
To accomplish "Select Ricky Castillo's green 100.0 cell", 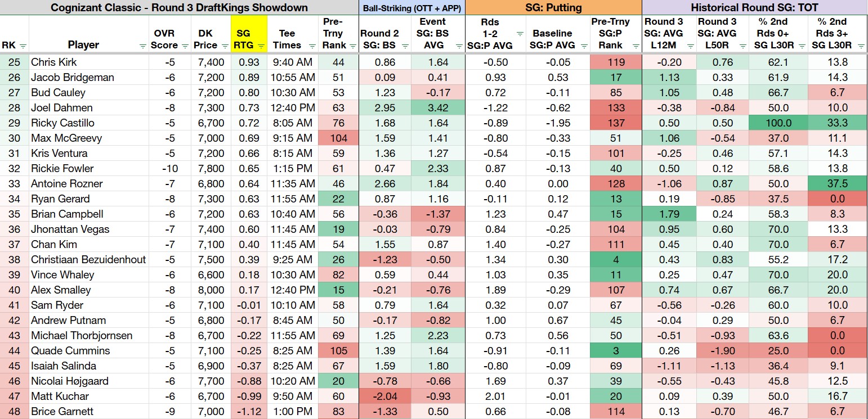I will coord(778,123).
